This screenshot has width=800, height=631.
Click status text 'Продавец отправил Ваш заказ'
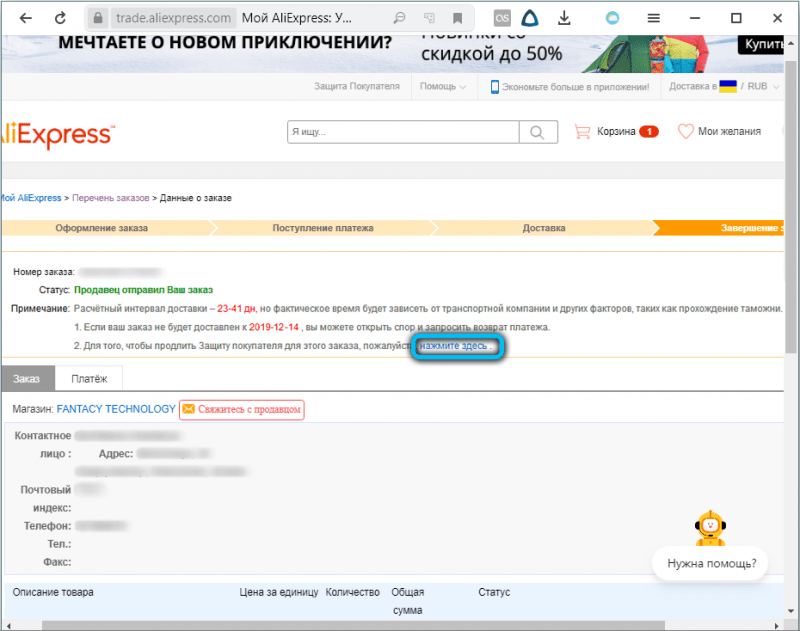coord(143,290)
